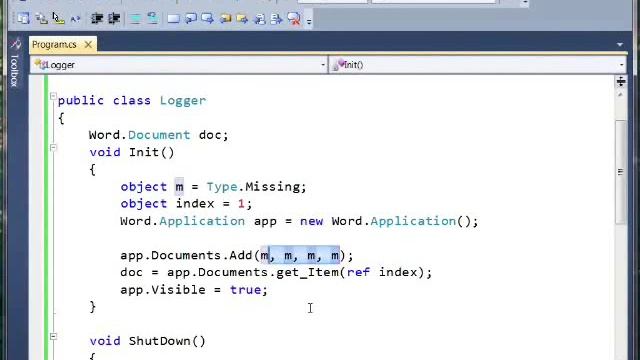Open active documents list arrow

coord(620,44)
